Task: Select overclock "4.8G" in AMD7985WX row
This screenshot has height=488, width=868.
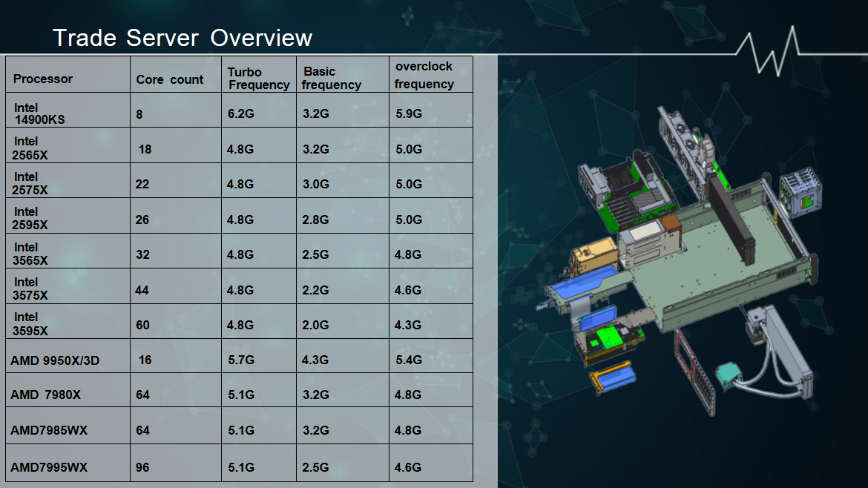Action: (x=407, y=430)
